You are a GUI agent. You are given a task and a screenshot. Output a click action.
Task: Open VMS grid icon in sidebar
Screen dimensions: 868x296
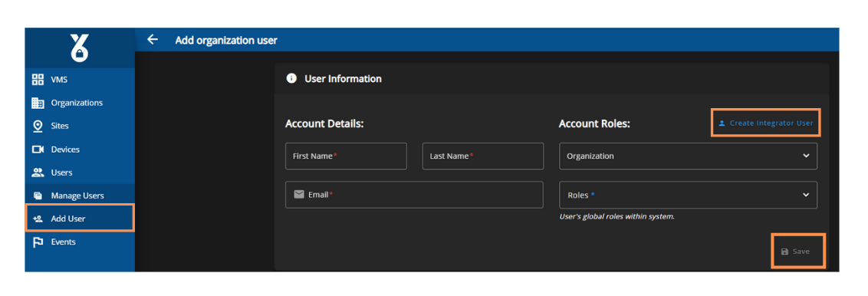(38, 80)
